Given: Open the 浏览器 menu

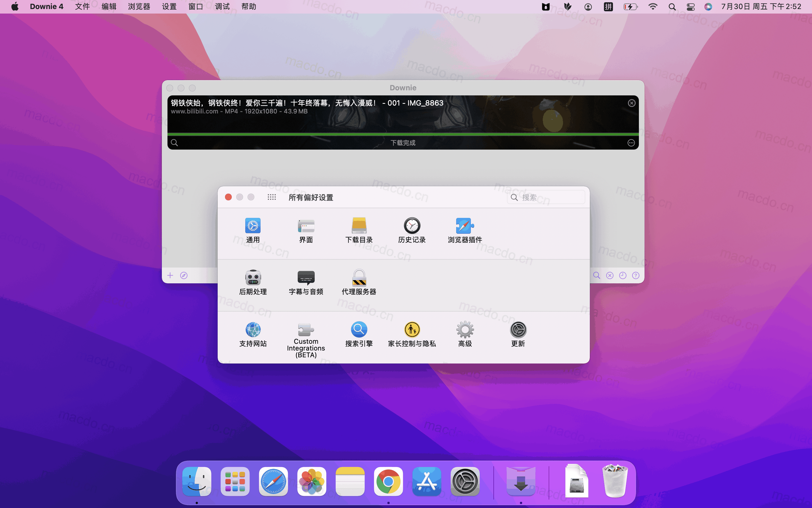Looking at the screenshot, I should click(x=139, y=7).
